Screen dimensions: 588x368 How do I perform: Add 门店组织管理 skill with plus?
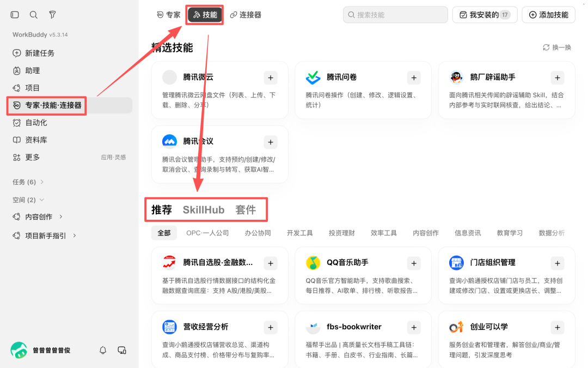pyautogui.click(x=558, y=263)
